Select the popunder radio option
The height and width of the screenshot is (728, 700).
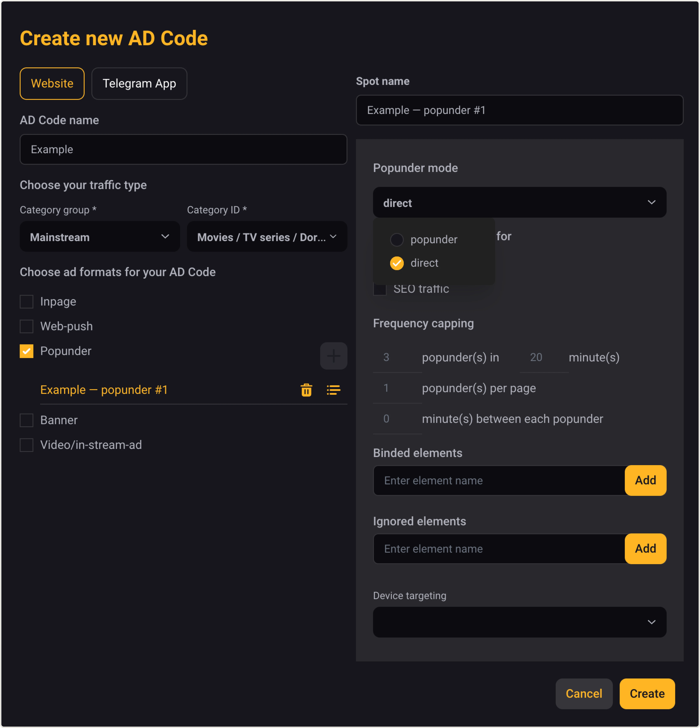[x=397, y=240]
